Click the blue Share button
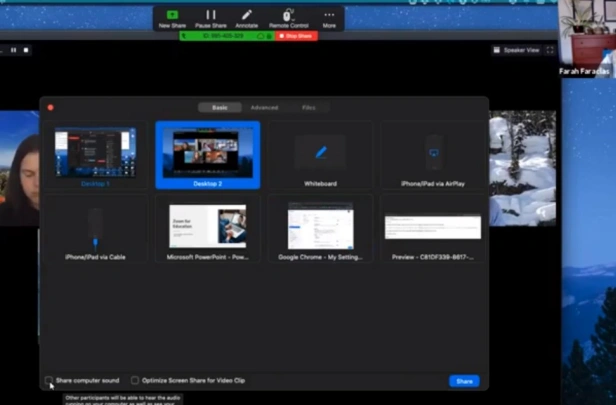The width and height of the screenshot is (616, 405). tap(464, 381)
